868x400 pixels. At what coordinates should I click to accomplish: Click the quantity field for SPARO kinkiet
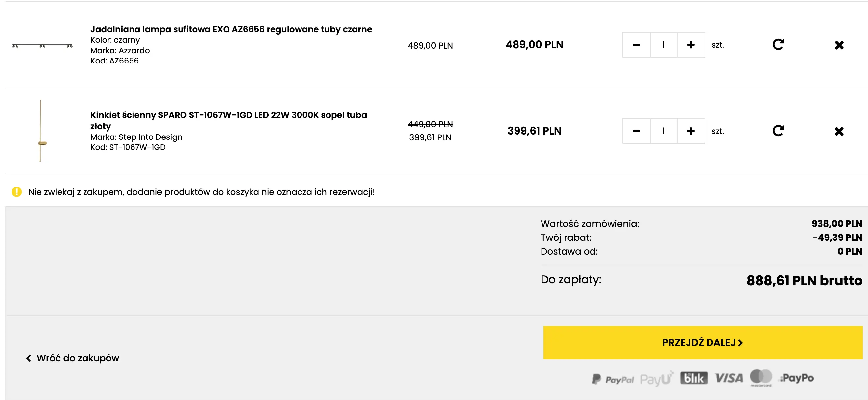[x=663, y=131]
